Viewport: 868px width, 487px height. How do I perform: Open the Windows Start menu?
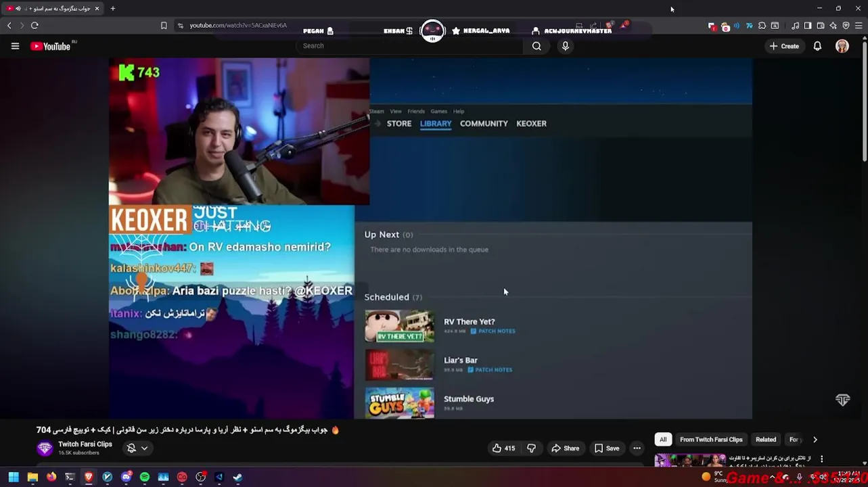click(x=14, y=477)
